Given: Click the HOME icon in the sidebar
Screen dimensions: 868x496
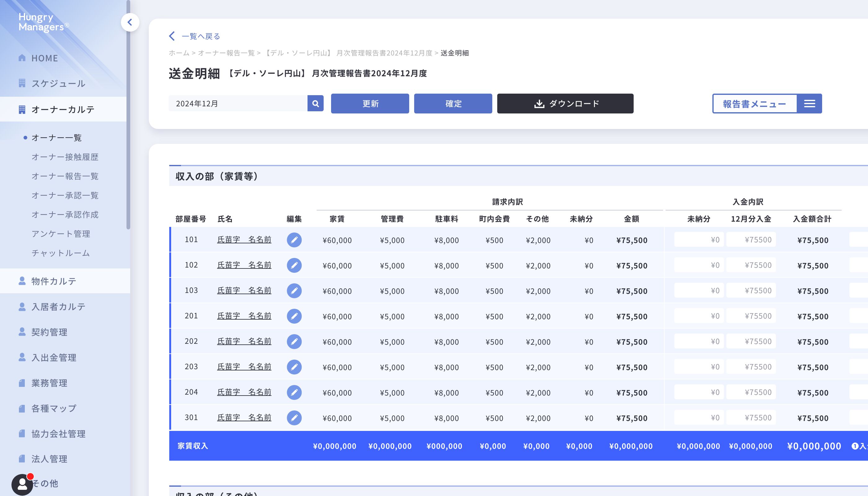Looking at the screenshot, I should (x=22, y=58).
